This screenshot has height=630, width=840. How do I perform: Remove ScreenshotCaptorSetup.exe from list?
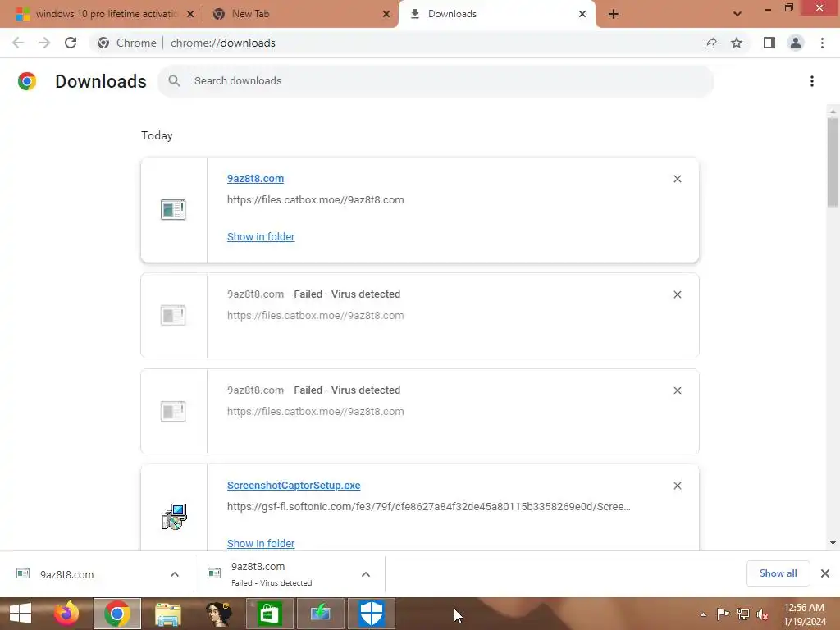click(x=677, y=486)
